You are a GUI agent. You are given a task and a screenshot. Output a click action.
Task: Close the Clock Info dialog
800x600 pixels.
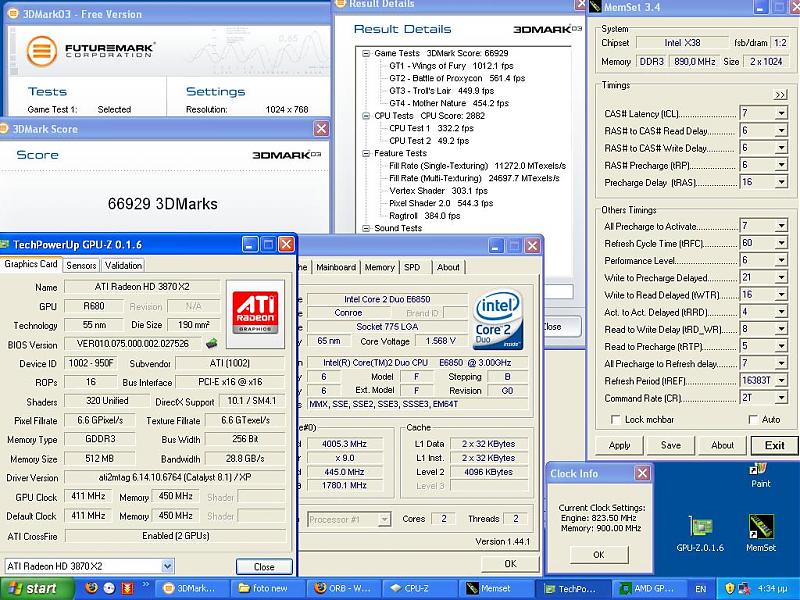pyautogui.click(x=642, y=473)
